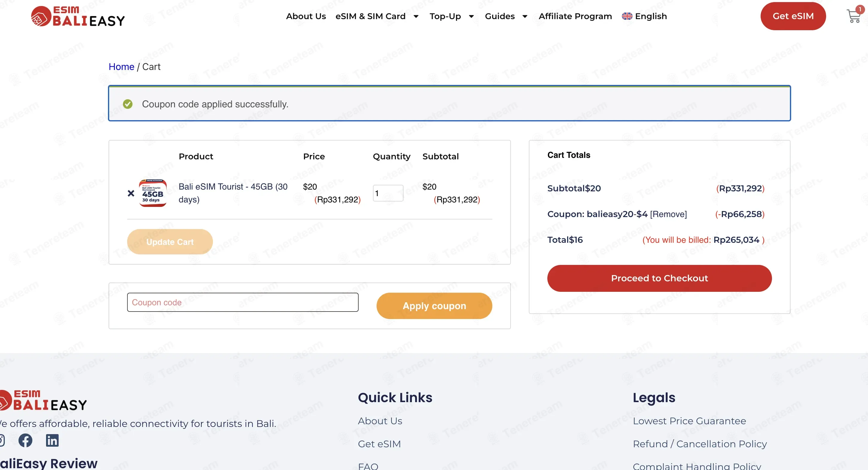Open Lowest Price Guarantee link
This screenshot has height=470, width=868.
pyautogui.click(x=689, y=421)
